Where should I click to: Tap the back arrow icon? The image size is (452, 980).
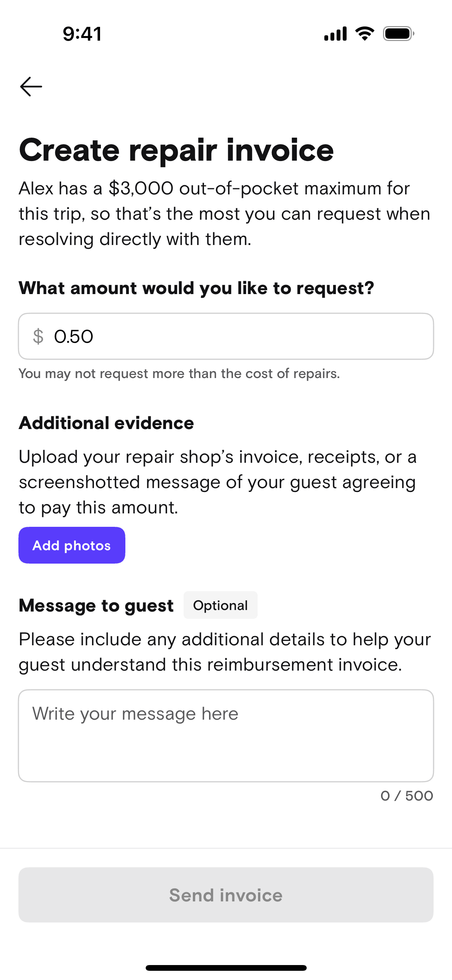point(31,87)
